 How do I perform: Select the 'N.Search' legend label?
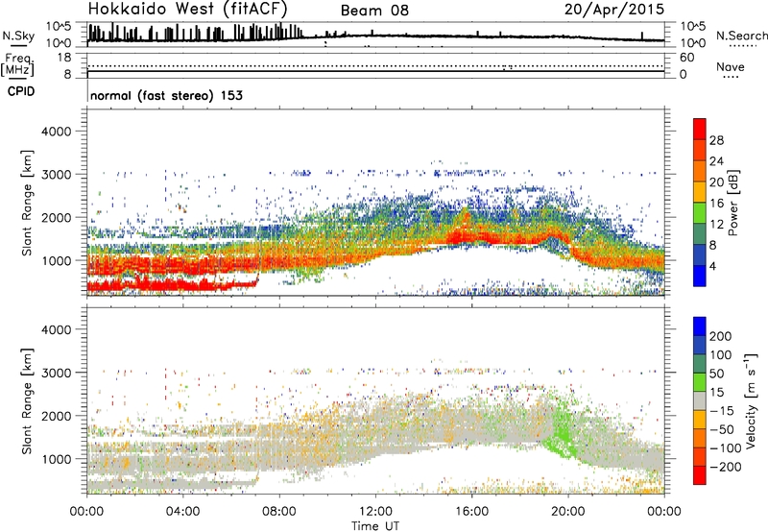[x=741, y=36]
